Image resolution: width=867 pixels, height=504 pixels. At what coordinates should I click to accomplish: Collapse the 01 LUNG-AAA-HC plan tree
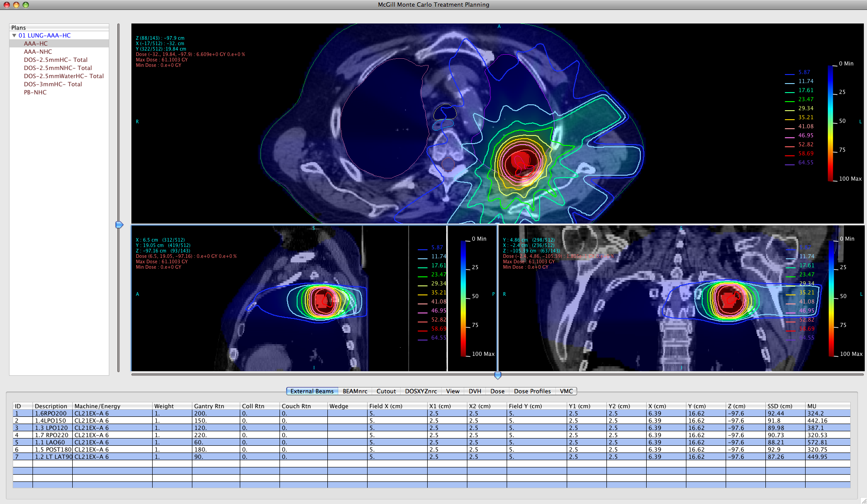point(14,35)
